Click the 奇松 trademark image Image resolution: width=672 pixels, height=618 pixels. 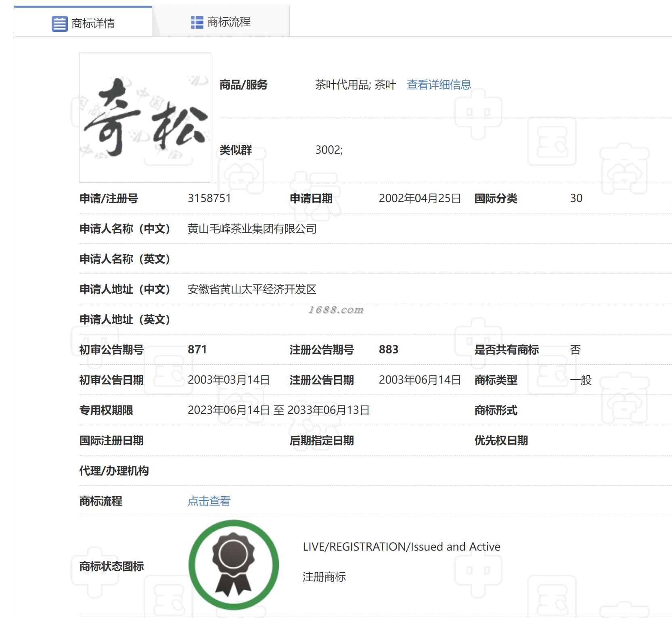tap(145, 117)
